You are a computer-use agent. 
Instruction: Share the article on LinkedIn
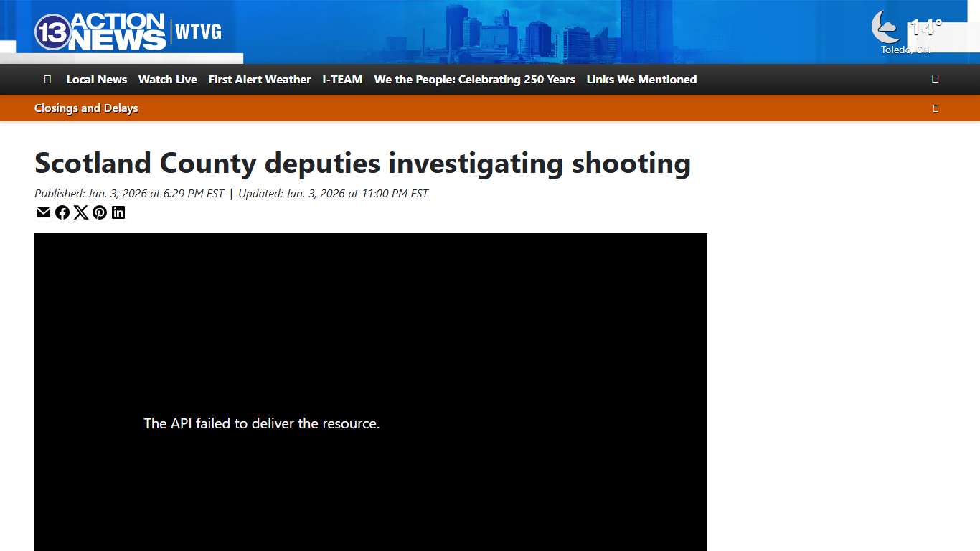point(118,212)
